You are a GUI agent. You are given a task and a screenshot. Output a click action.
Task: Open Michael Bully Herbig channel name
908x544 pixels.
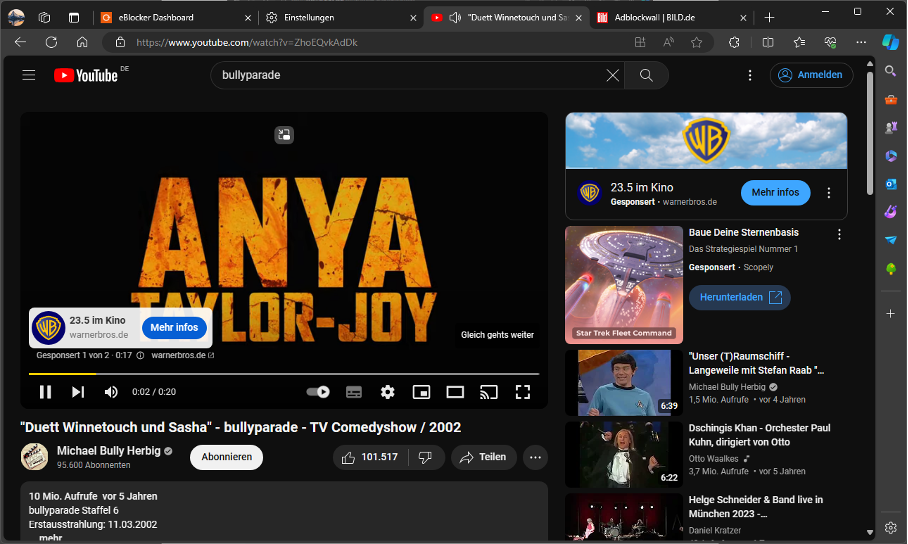coord(108,451)
